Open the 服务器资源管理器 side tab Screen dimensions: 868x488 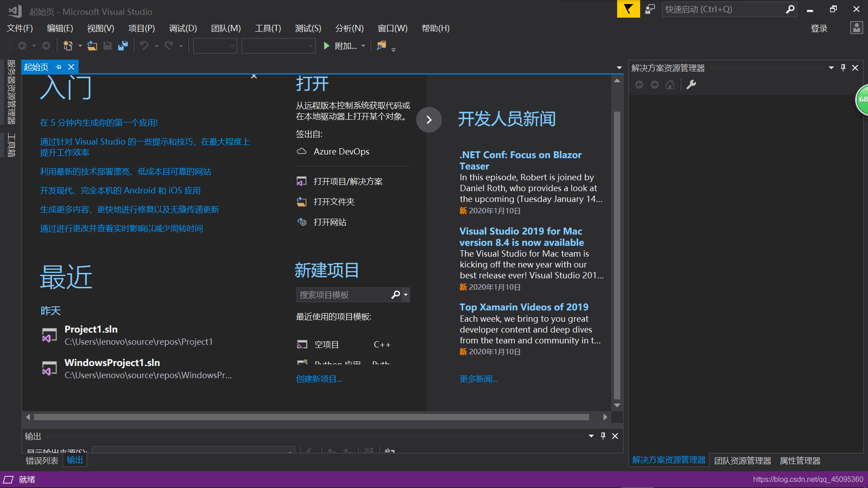coord(11,92)
